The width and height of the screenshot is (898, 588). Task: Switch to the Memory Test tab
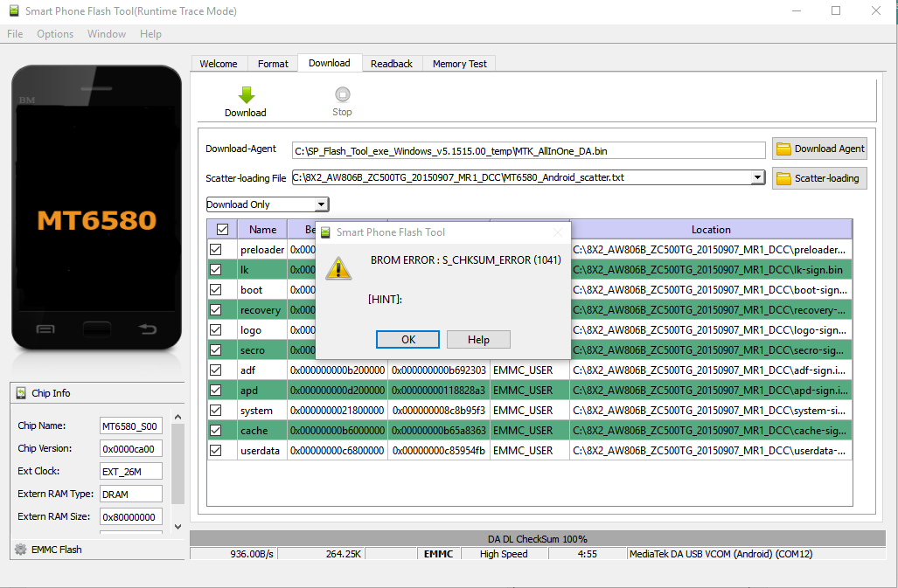click(460, 64)
